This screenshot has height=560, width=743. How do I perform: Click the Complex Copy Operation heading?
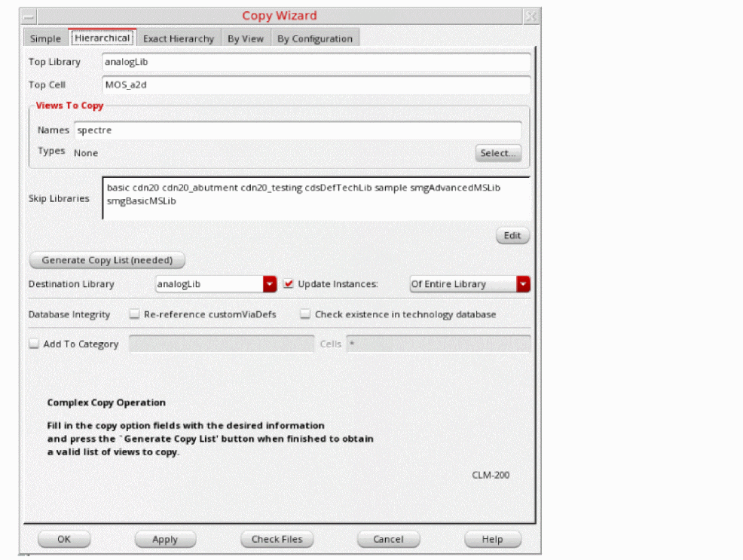click(106, 402)
